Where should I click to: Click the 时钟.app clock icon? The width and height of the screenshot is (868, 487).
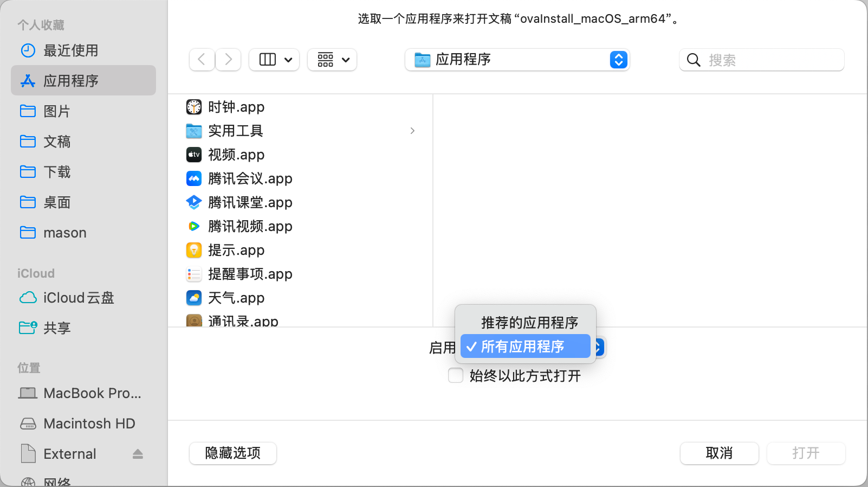[x=194, y=107]
